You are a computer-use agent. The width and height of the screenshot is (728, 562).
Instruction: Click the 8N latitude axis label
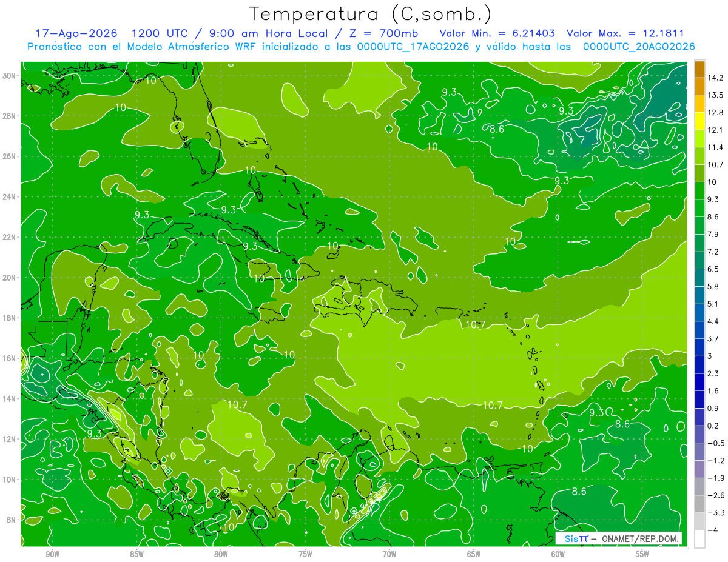(x=12, y=520)
